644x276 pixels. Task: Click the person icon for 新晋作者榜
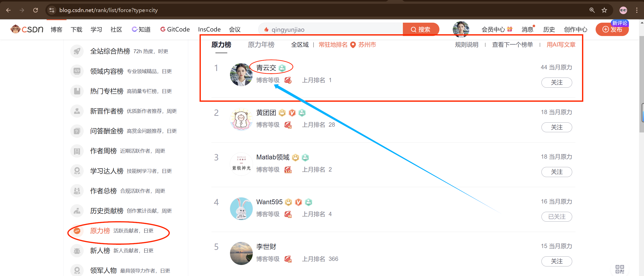[x=77, y=111]
